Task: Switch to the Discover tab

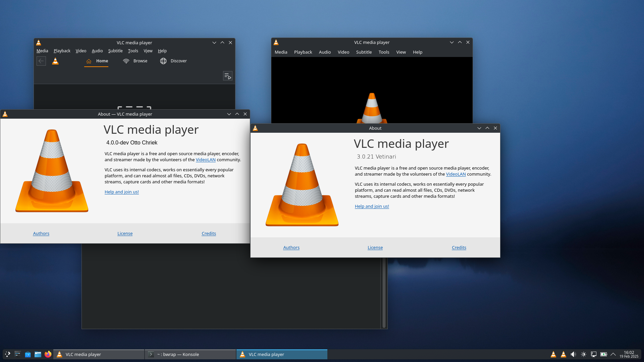Action: pos(173,61)
